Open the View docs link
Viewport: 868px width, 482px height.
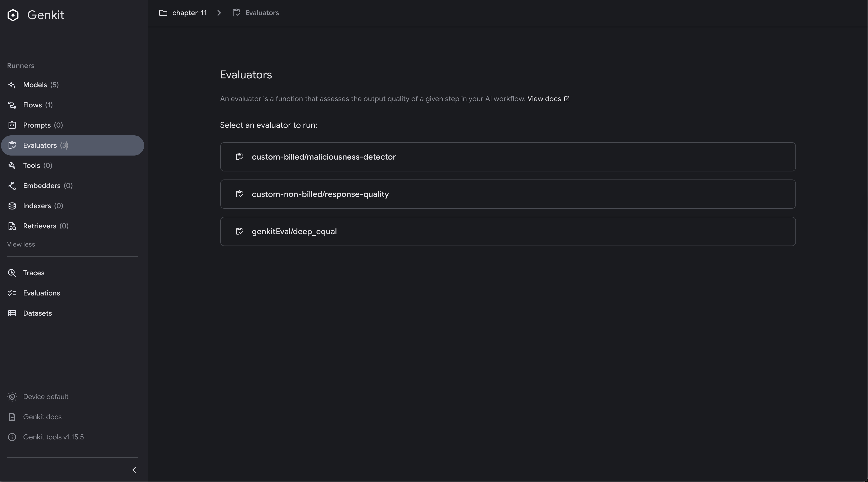(548, 99)
